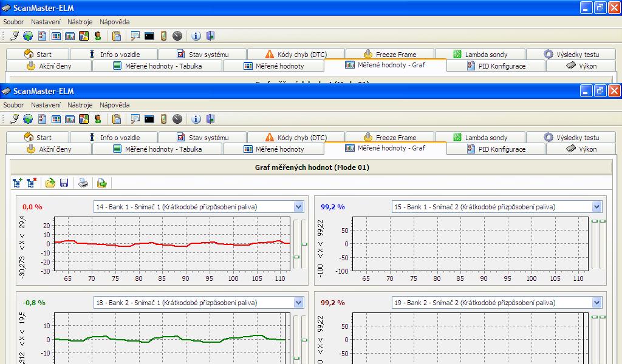This screenshot has width=622, height=364.
Task: Print the graph using the printer icon
Action: tap(84, 183)
